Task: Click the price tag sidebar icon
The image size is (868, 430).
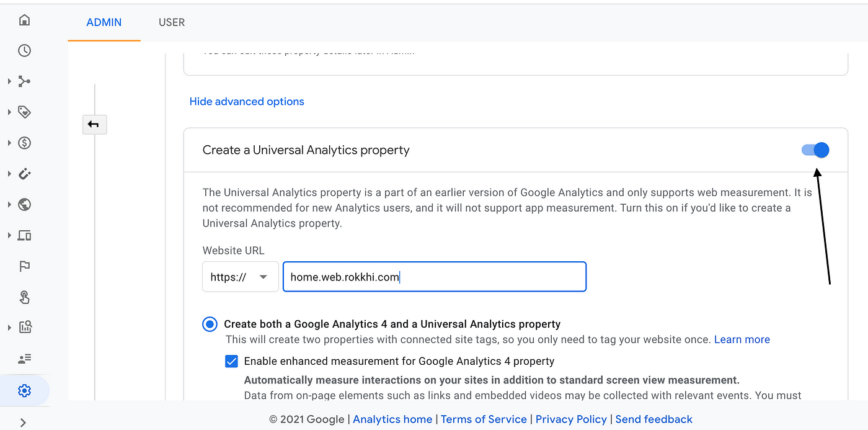Action: point(24,112)
